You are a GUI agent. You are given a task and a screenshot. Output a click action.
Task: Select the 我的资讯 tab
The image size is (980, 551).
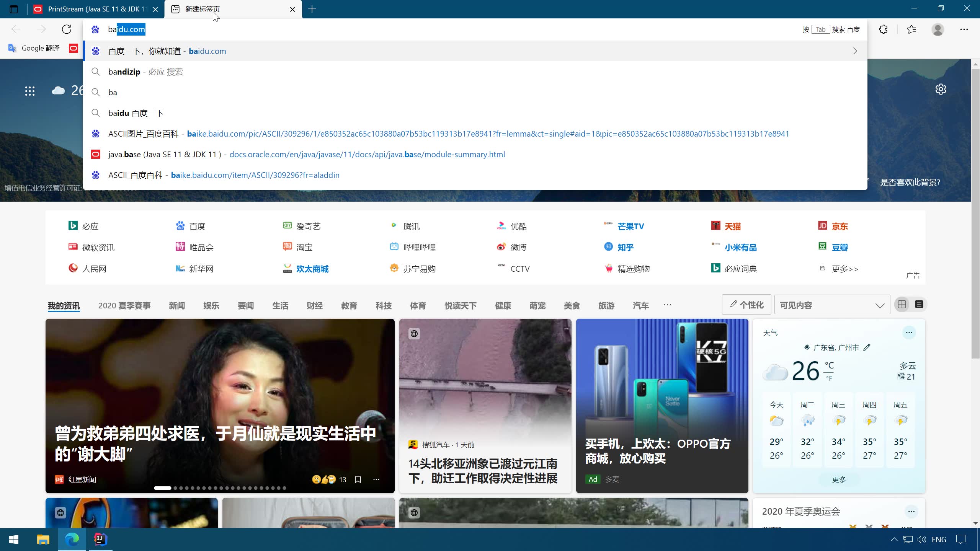64,305
